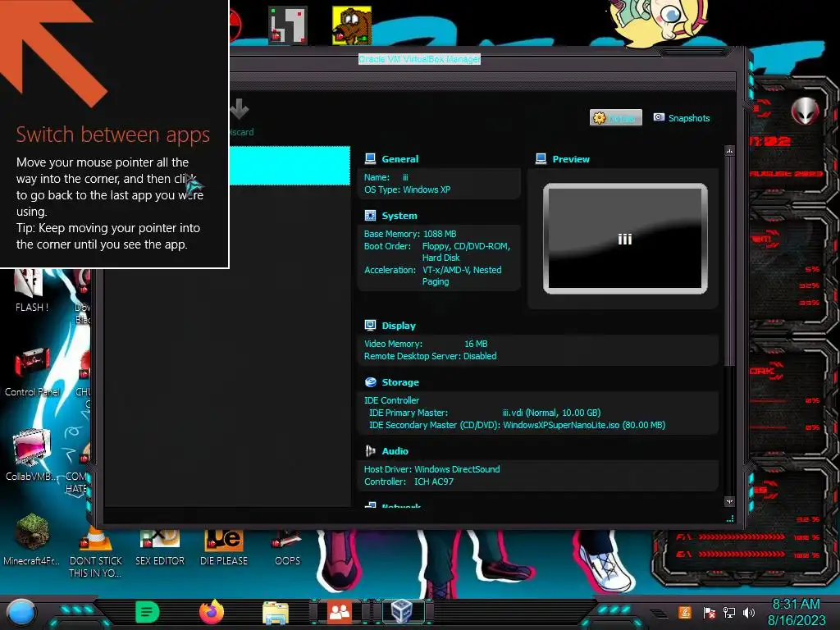
Task: Open the VLC cone desktop shortcut
Action: (96, 553)
